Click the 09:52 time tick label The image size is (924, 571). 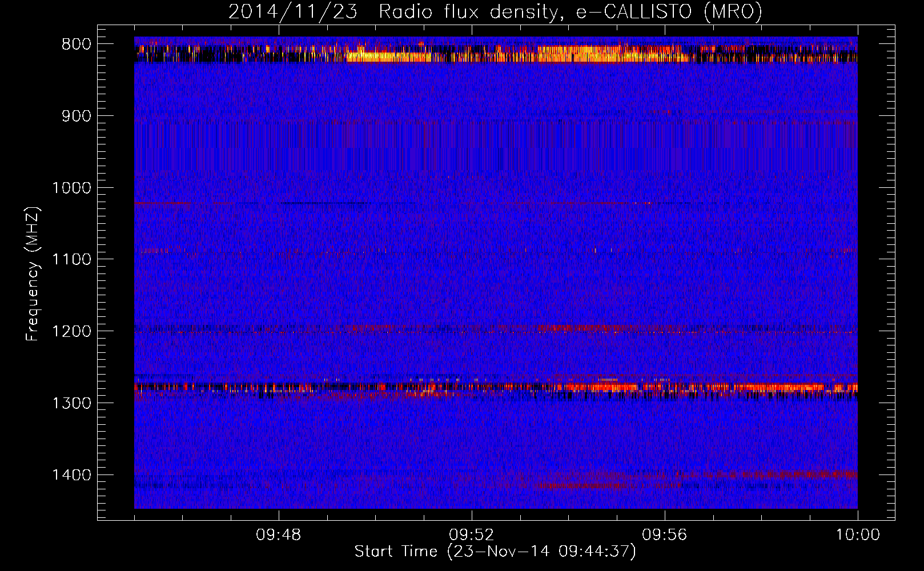[471, 535]
